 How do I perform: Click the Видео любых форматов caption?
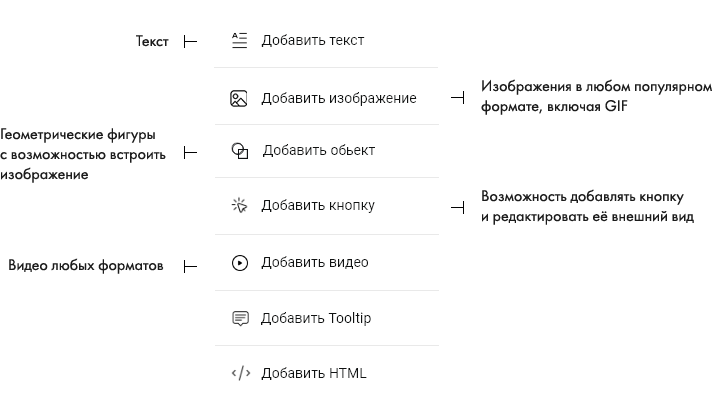pyautogui.click(x=86, y=266)
